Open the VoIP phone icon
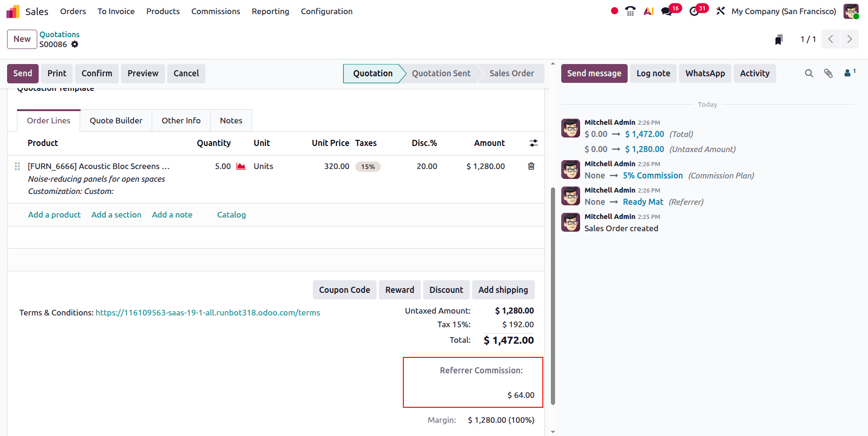The height and width of the screenshot is (436, 868). (630, 11)
